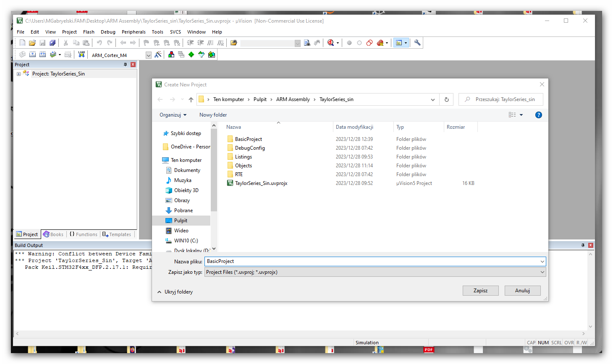The height and width of the screenshot is (364, 613).
Task: Click the refresh button beside address bar
Action: click(447, 99)
